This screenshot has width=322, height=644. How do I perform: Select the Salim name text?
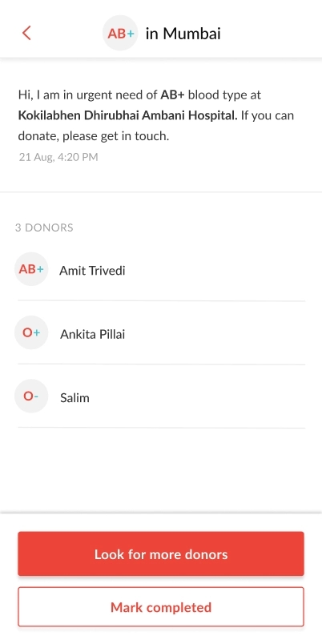coord(74,398)
